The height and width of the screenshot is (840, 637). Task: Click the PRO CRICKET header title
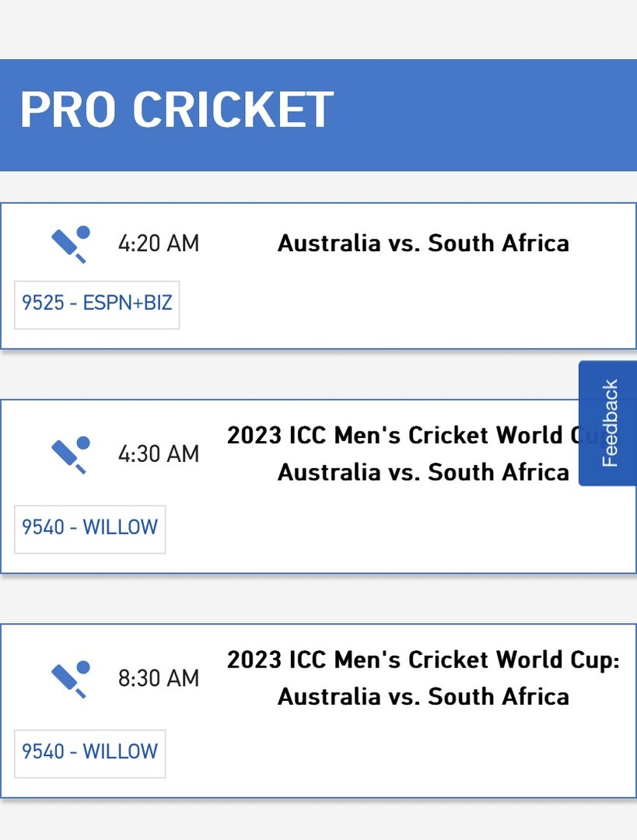[177, 110]
